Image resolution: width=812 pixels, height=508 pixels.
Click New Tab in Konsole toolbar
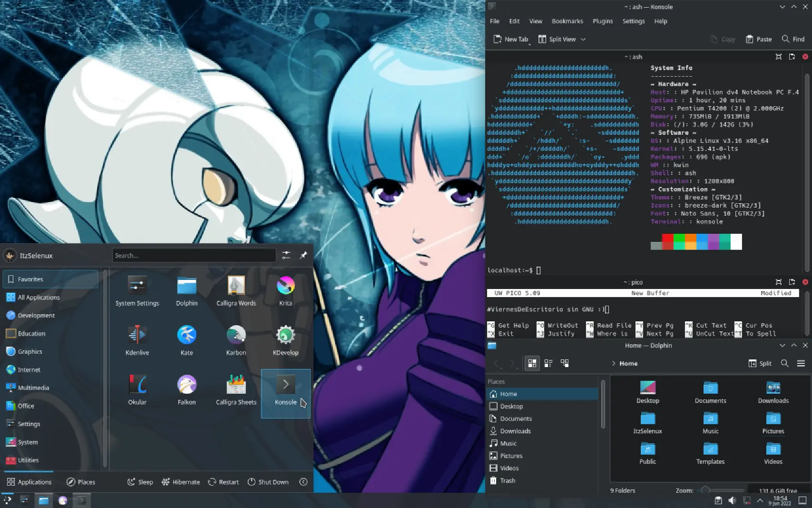[x=511, y=39]
